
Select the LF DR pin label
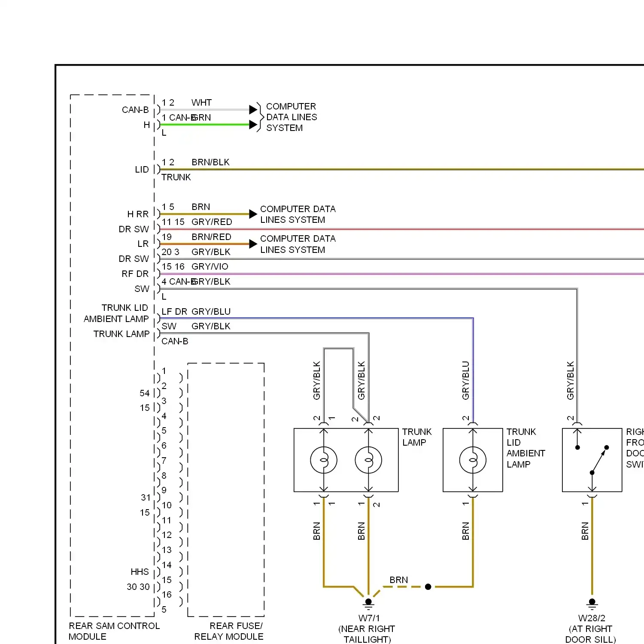tap(174, 312)
